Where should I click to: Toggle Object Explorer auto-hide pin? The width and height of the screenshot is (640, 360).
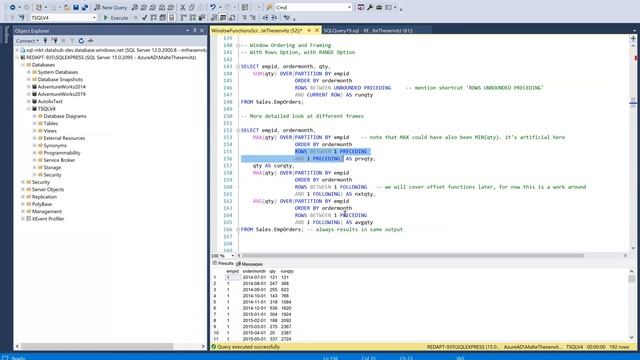pos(195,31)
